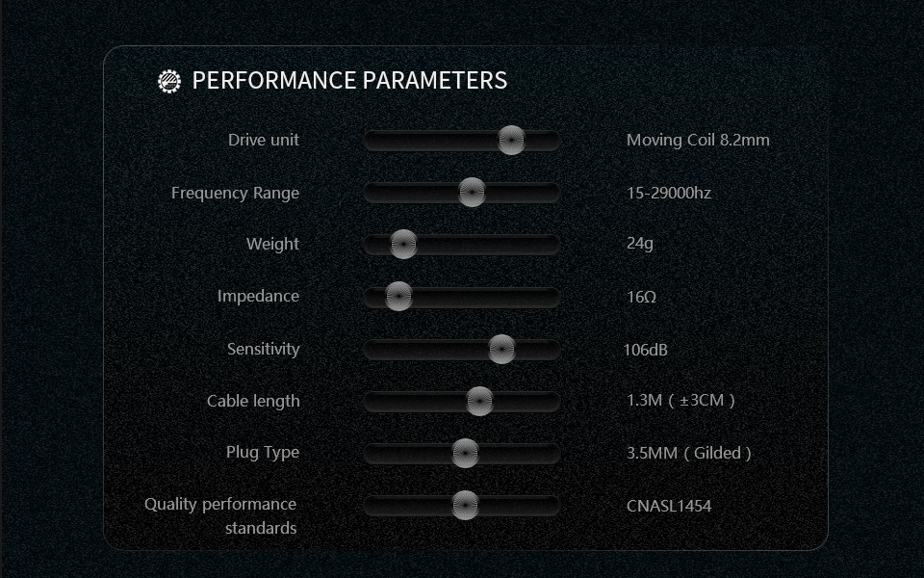Select the Drive unit label
Screen dimensions: 924x578
[x=263, y=140]
